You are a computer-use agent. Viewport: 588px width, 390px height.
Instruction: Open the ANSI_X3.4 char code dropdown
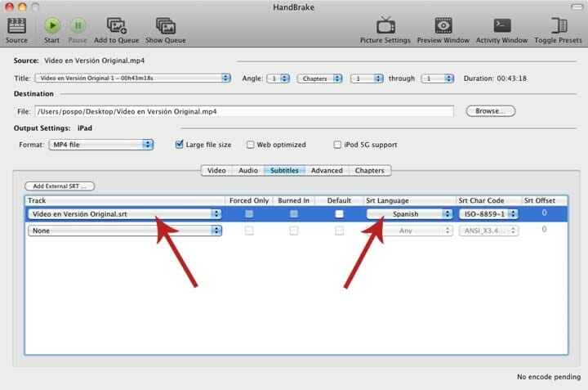488,231
